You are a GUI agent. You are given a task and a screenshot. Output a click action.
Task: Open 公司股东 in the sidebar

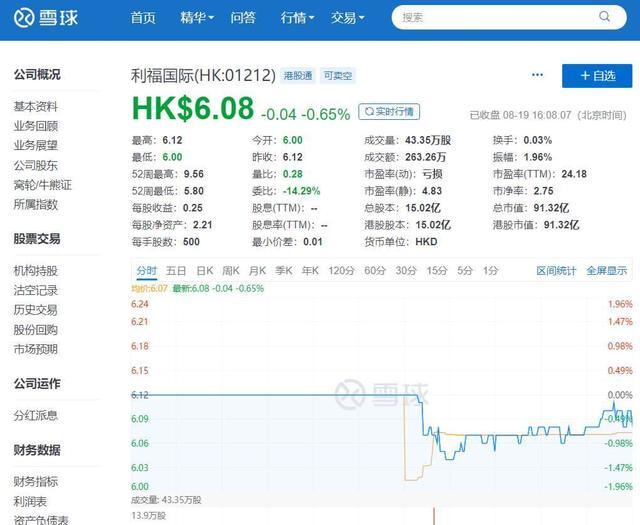pyautogui.click(x=36, y=165)
